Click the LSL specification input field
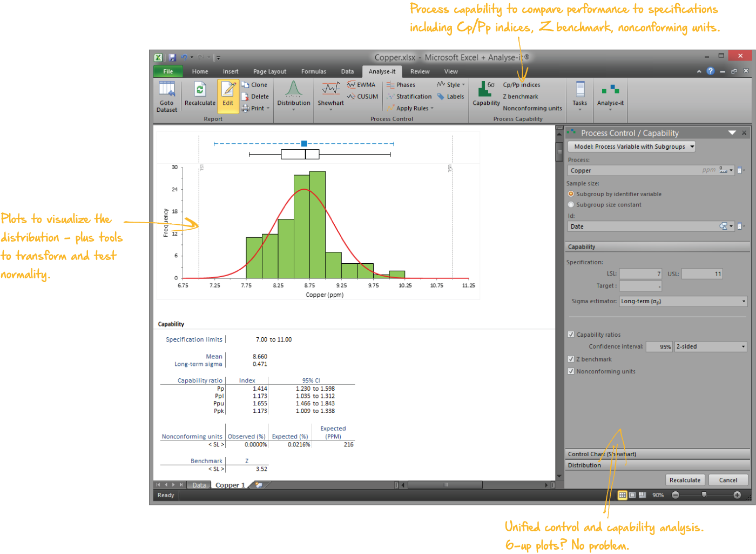Screen dimensions: 756x554 pos(640,274)
